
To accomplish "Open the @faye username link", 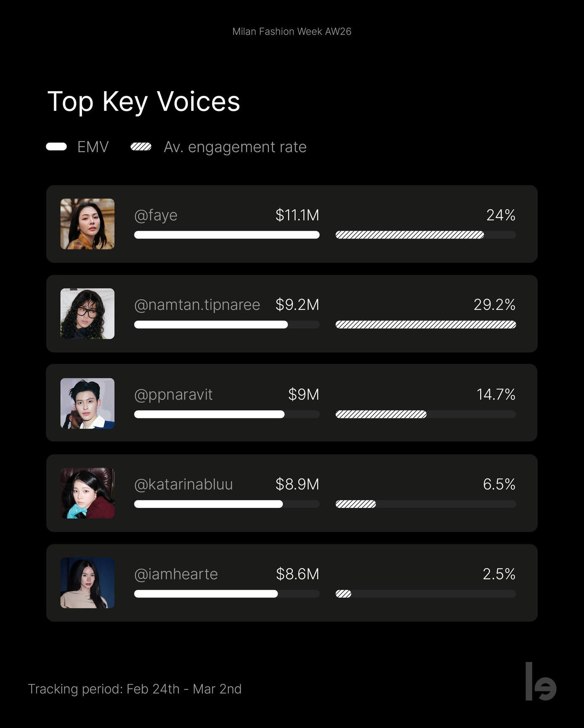I will coord(155,215).
